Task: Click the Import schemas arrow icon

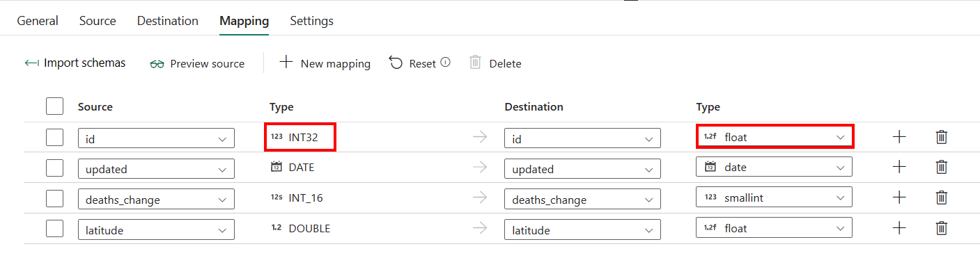Action: pos(31,63)
